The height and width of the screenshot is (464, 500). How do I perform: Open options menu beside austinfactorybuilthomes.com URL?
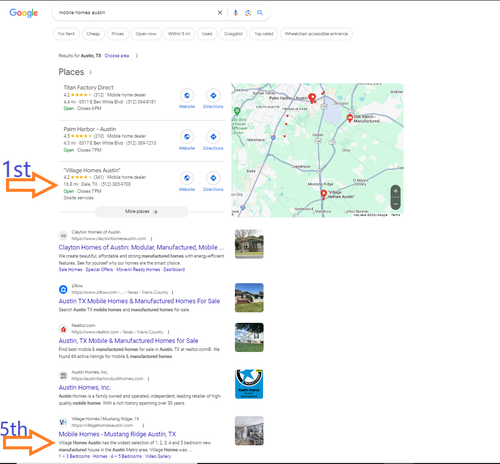tap(148, 379)
